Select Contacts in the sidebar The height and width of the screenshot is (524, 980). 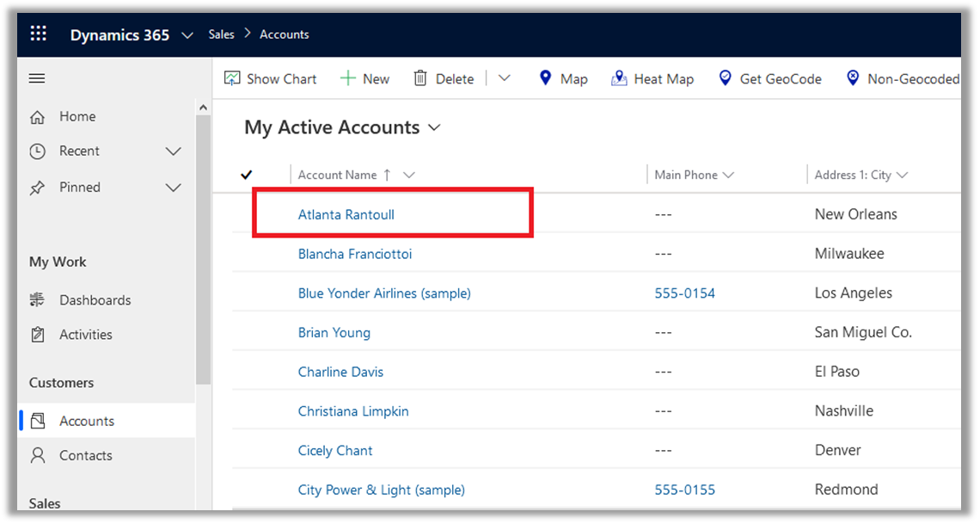(85, 456)
